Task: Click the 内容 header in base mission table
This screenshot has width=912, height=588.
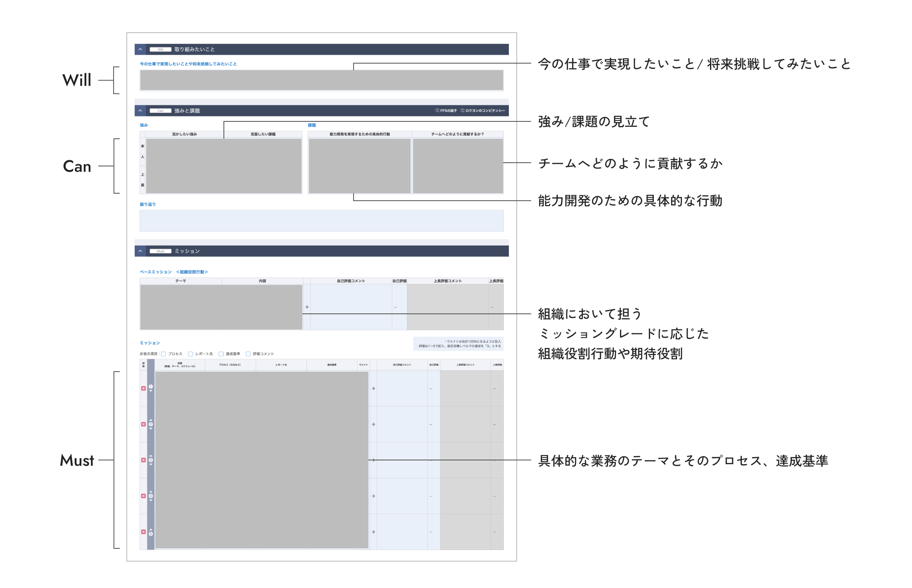Action: click(263, 281)
